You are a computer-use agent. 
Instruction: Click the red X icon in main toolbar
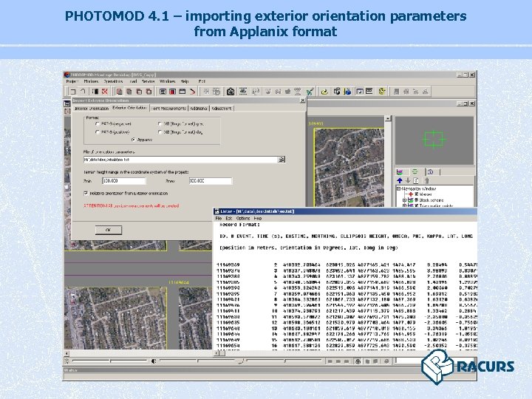pyautogui.click(x=105, y=92)
